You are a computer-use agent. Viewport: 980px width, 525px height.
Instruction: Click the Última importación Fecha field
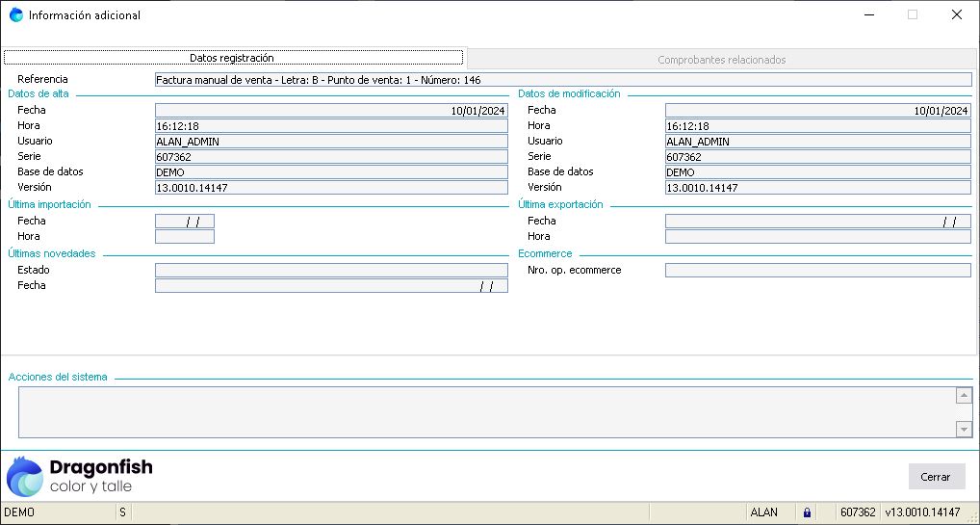pos(185,221)
